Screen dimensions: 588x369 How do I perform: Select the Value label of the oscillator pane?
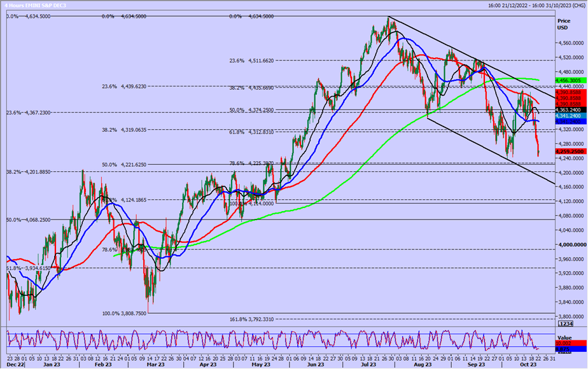coord(565,337)
